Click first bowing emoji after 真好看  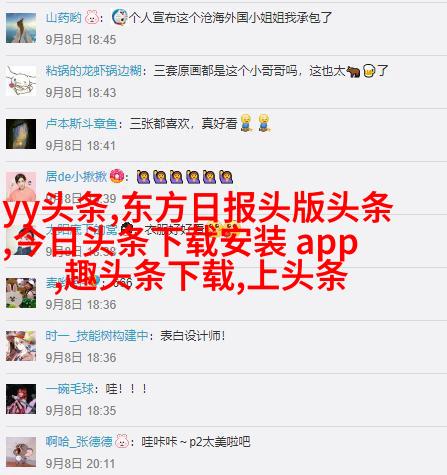246,123
